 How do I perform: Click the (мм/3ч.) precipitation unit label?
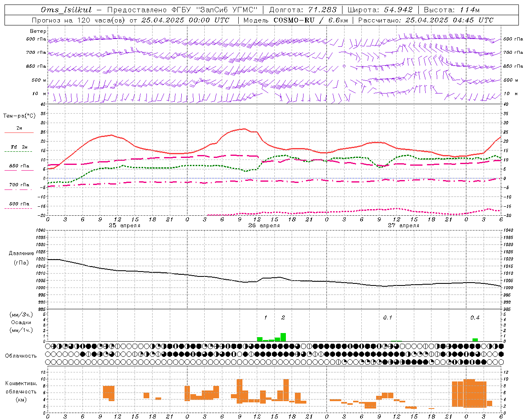[x=21, y=315]
